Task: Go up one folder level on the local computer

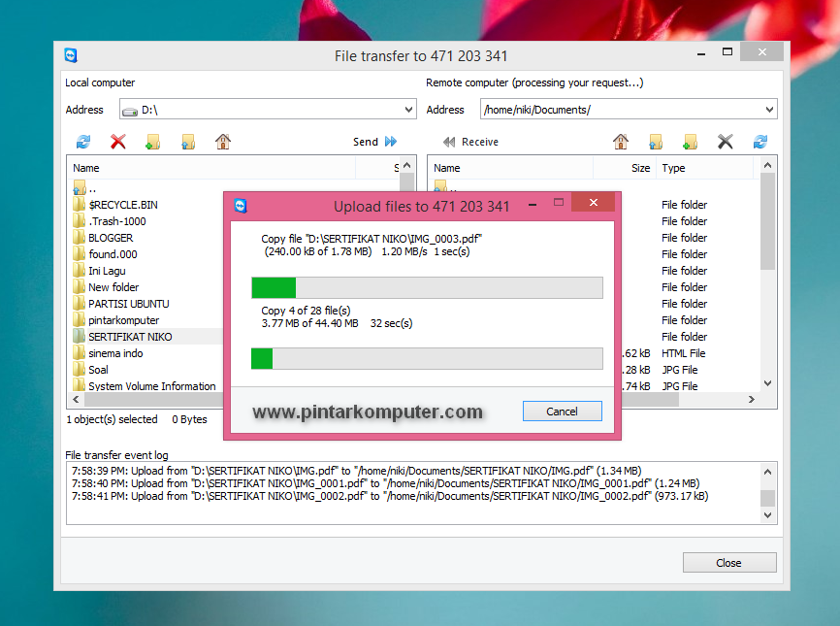Action: (188, 142)
